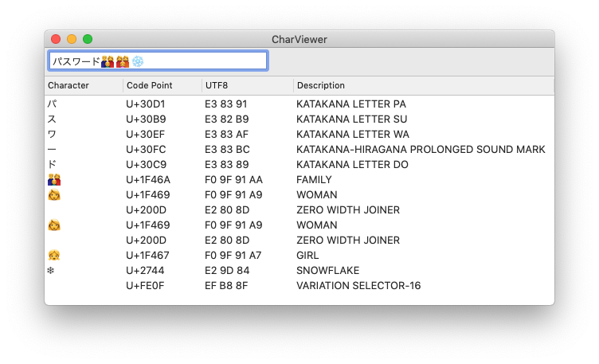Click the パ character cell

click(53, 104)
